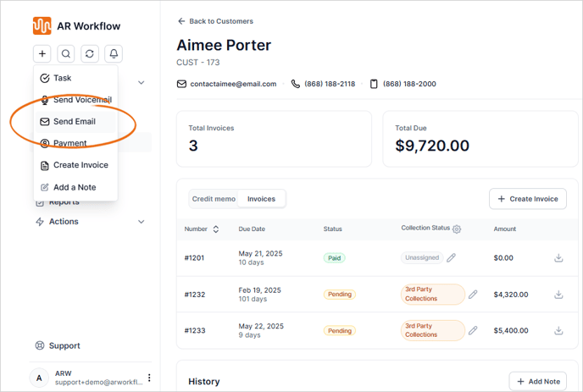Open the user account three-dot menu
Screen dimensions: 583x392
coord(150,378)
